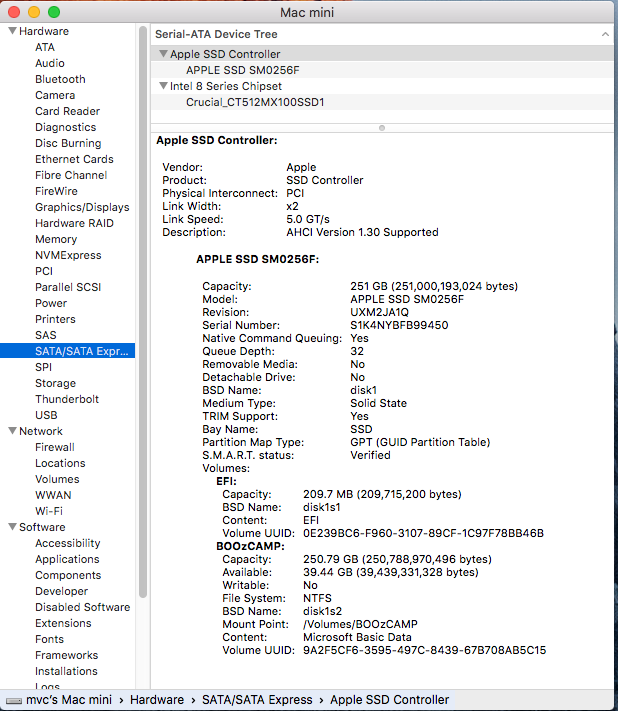Open Firewall network section
The image size is (618, 711).
[x=55, y=447]
